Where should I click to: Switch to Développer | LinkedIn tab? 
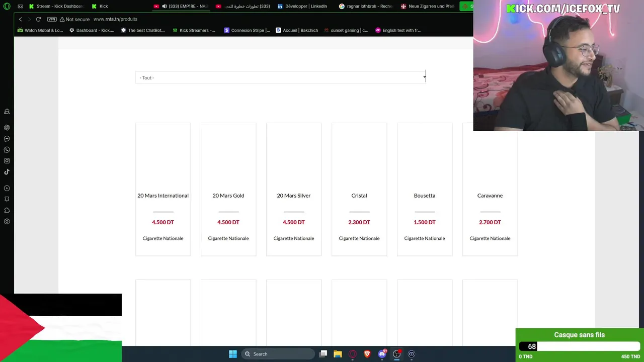(x=302, y=7)
